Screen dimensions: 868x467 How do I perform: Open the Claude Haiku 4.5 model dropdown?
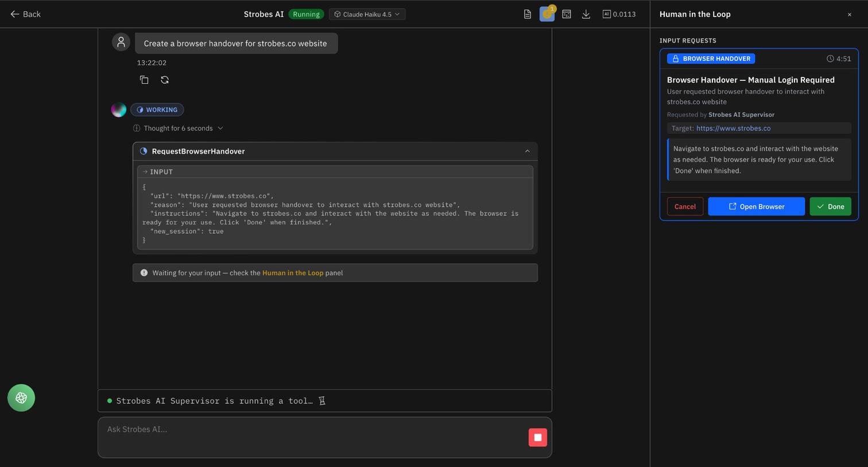[x=367, y=14]
